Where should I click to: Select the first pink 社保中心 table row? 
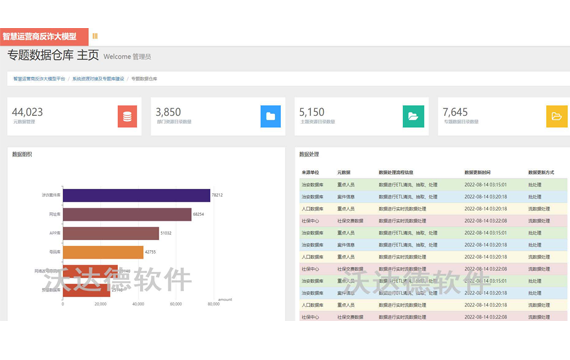(434, 221)
